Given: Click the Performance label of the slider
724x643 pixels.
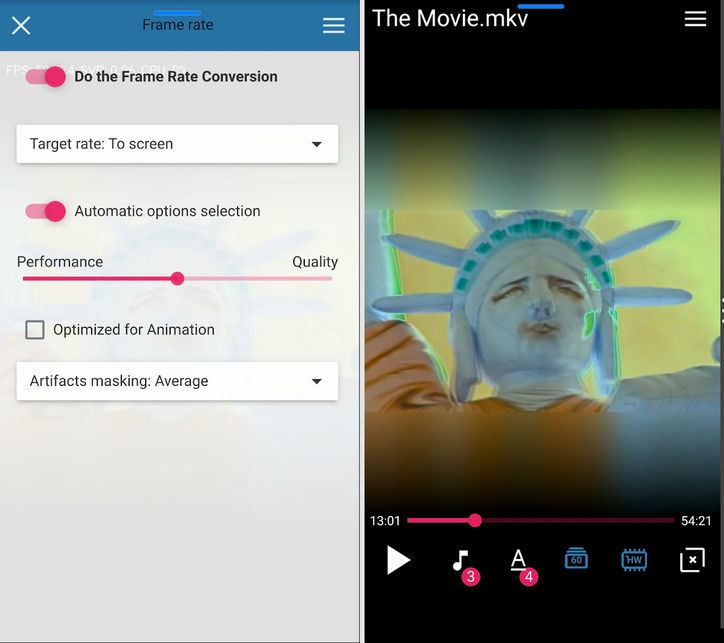Looking at the screenshot, I should point(60,262).
